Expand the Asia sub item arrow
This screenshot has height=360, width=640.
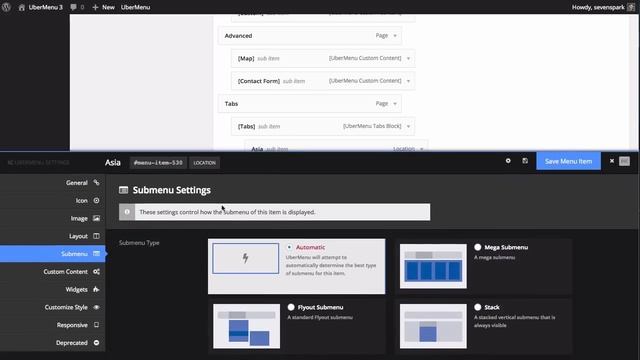point(422,149)
